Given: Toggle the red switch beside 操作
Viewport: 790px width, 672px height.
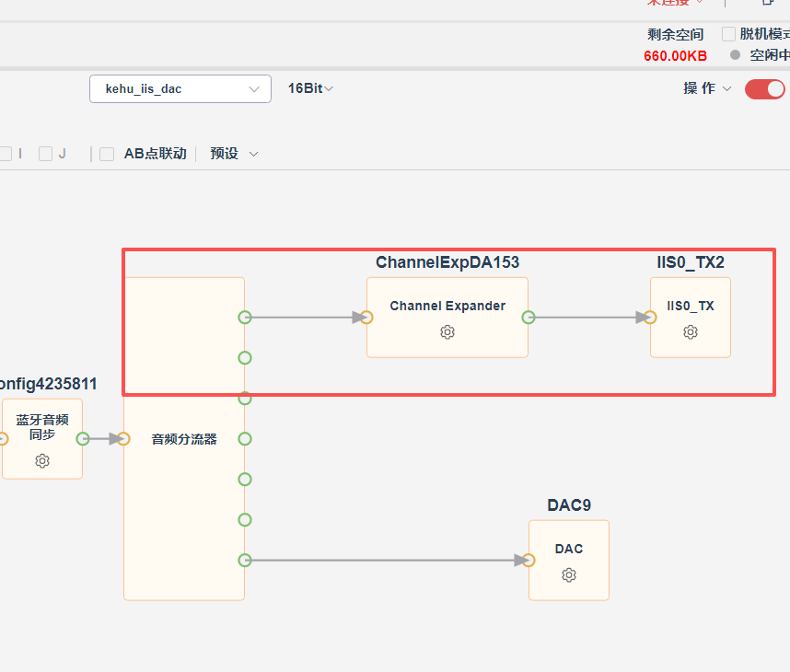Looking at the screenshot, I should [x=765, y=89].
